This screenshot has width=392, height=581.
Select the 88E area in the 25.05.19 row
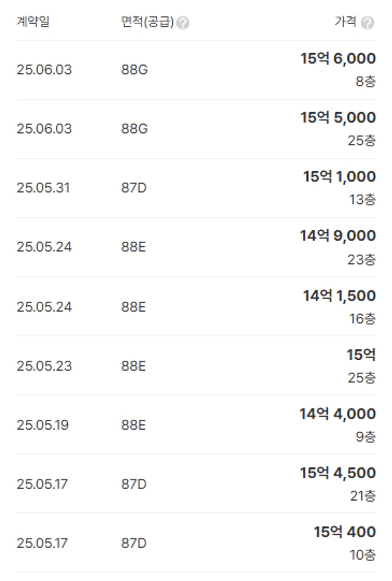(133, 425)
